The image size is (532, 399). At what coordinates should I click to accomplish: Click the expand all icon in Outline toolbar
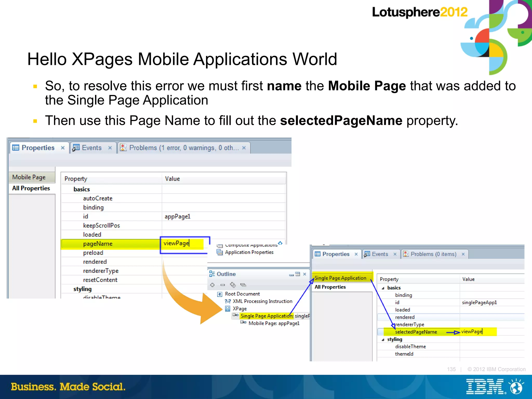coord(233,285)
